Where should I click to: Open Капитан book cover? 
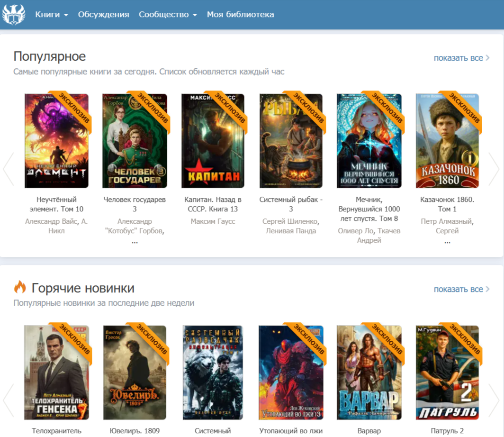coord(213,140)
